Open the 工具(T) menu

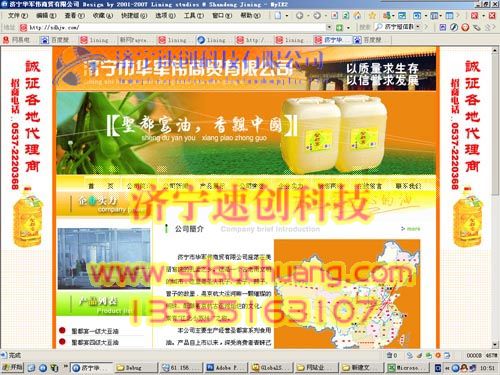(x=194, y=16)
